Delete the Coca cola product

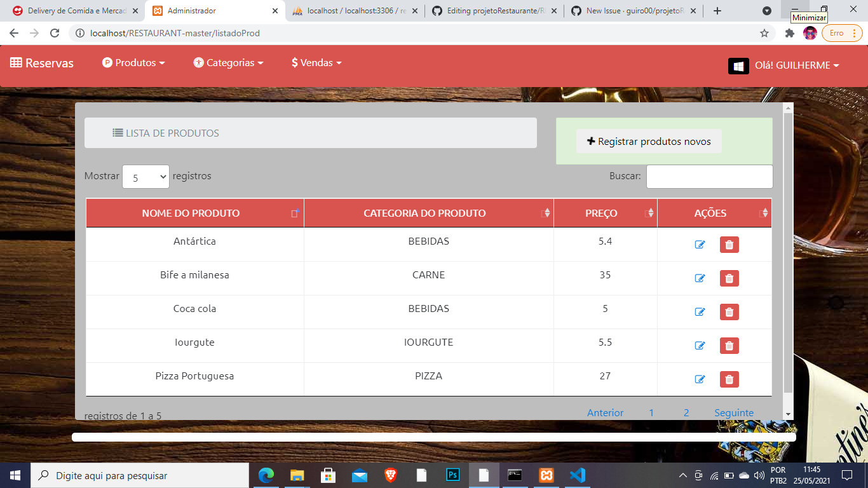coord(729,312)
